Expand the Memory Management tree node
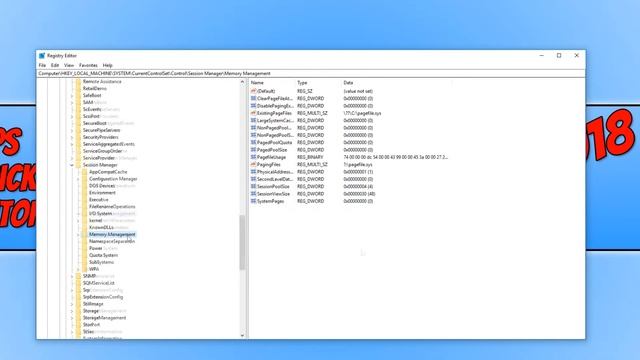This screenshot has height=360, width=640. (x=78, y=234)
